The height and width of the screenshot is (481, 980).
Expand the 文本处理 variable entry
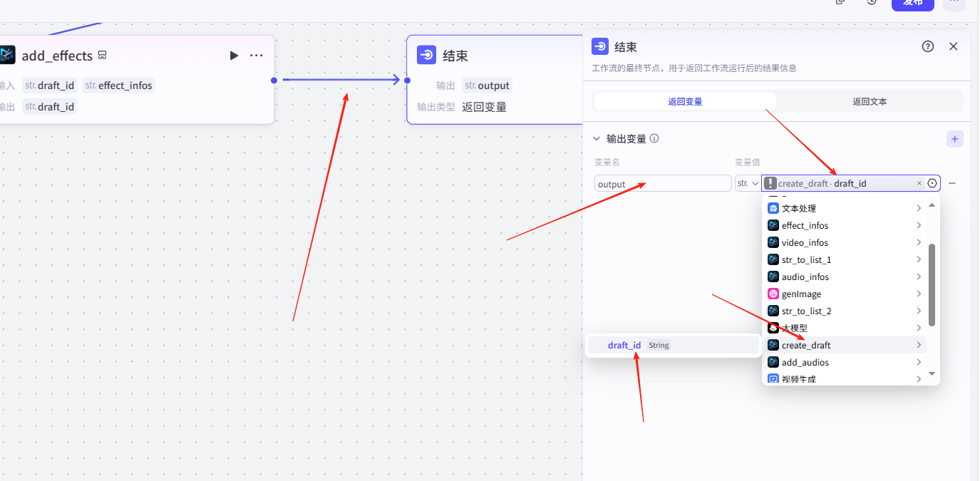(844, 209)
